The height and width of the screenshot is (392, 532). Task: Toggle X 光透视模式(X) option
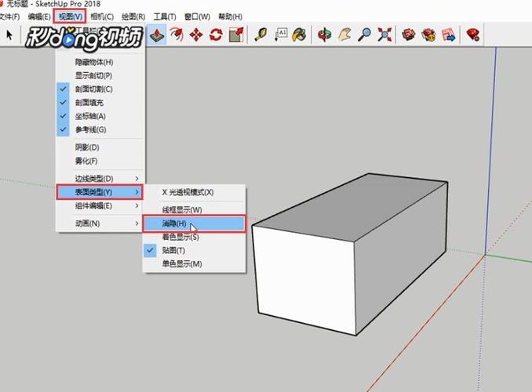pyautogui.click(x=194, y=192)
